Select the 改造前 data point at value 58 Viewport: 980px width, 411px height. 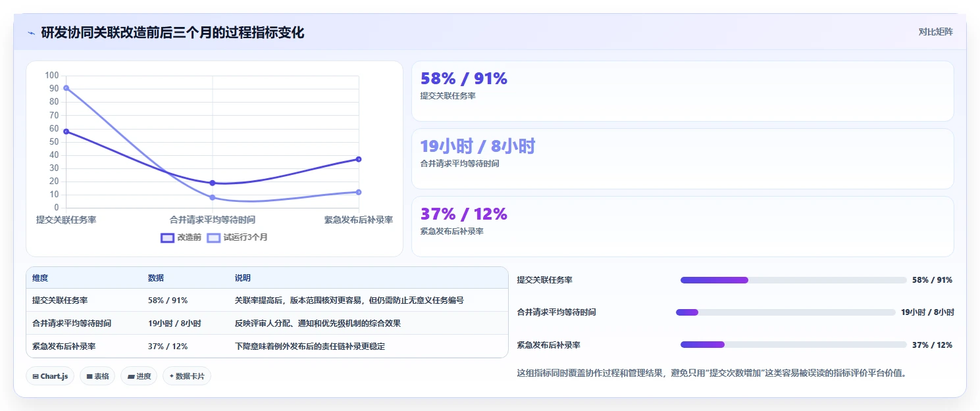coord(66,132)
